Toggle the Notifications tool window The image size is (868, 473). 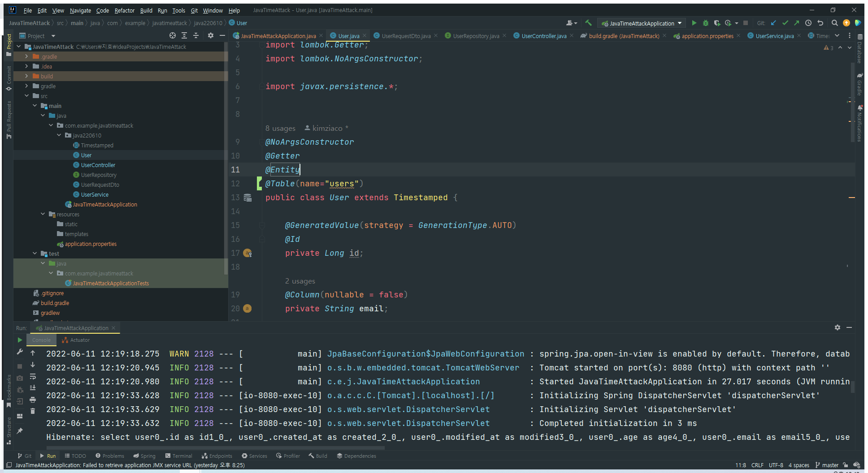pos(859,124)
